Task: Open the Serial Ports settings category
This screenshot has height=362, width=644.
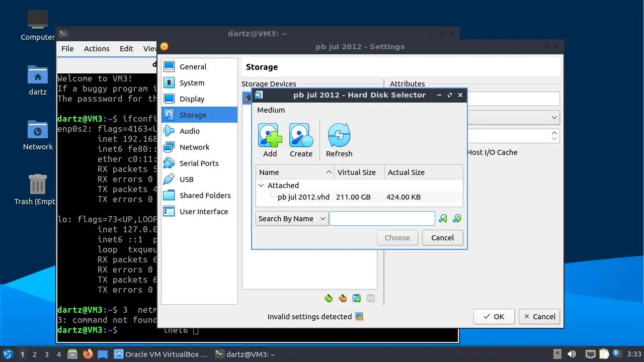Action: [199, 163]
